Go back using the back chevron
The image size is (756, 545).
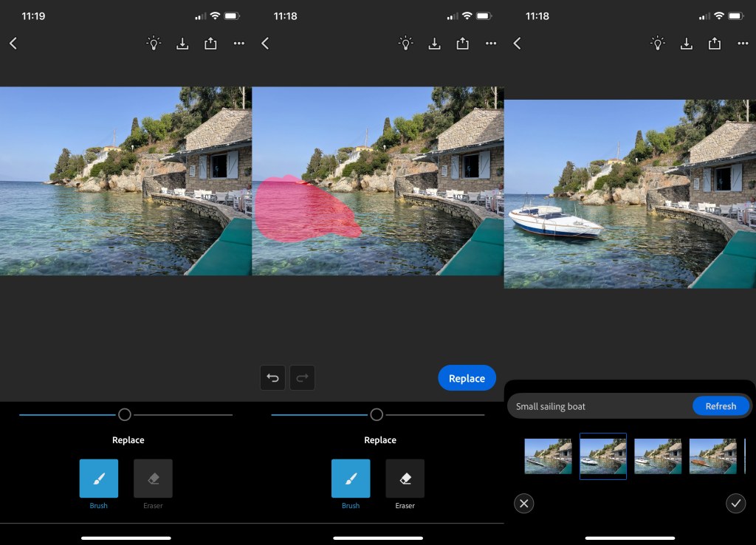(x=13, y=43)
